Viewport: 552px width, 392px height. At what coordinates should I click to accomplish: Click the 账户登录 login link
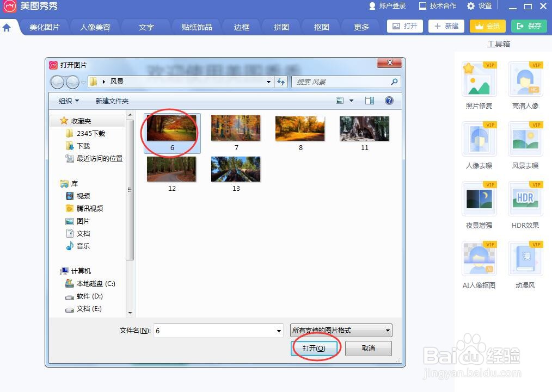[387, 6]
